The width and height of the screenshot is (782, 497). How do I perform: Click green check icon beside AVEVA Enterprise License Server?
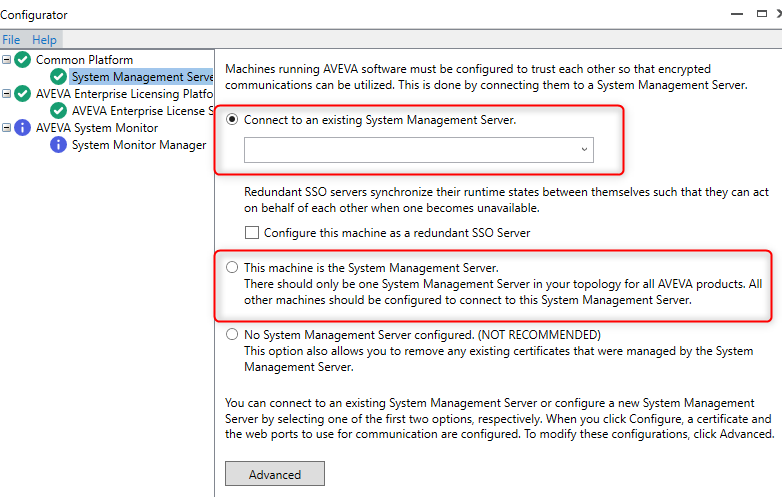(x=58, y=111)
